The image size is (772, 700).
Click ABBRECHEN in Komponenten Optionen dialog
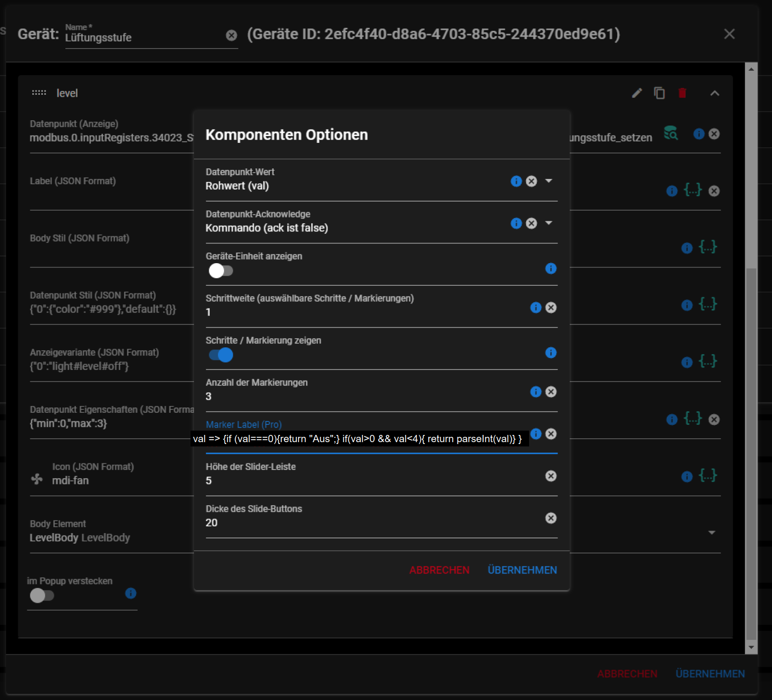(x=439, y=570)
